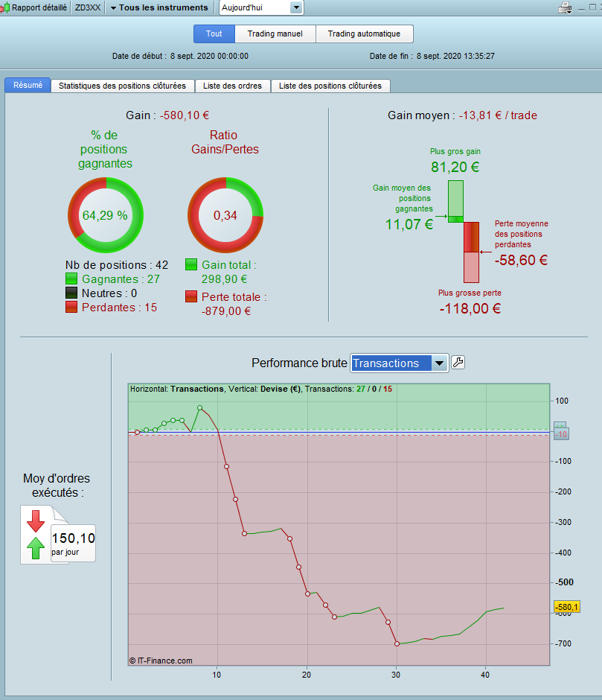Open Liste des positions clôturées tab
The image size is (602, 700).
pyautogui.click(x=330, y=86)
